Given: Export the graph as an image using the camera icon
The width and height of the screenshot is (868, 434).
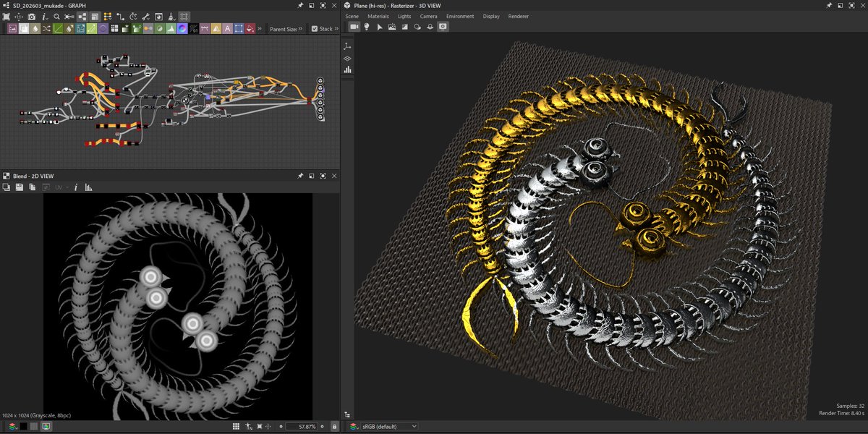Looking at the screenshot, I should tap(32, 17).
